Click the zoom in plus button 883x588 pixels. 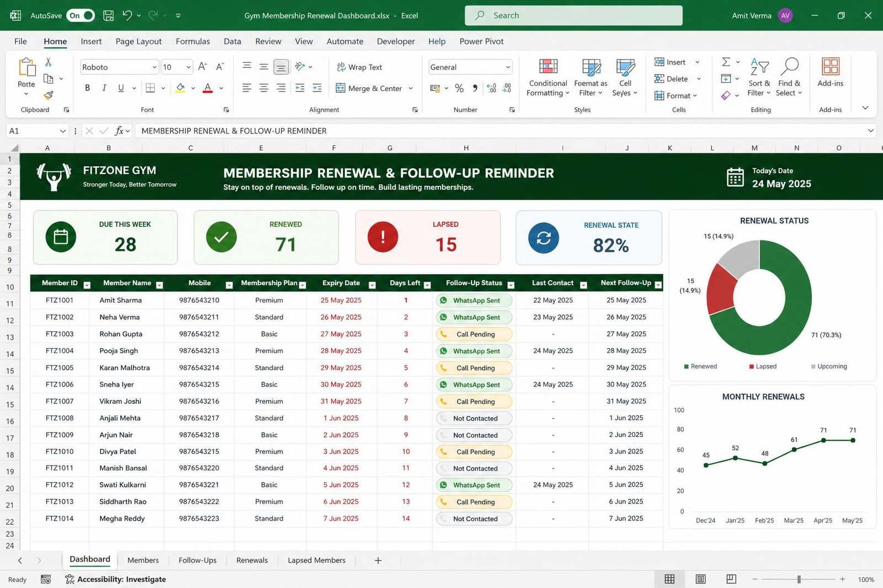click(x=843, y=579)
